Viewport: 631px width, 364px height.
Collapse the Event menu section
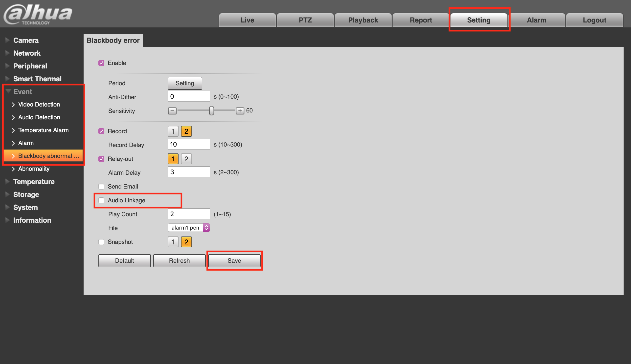click(23, 92)
